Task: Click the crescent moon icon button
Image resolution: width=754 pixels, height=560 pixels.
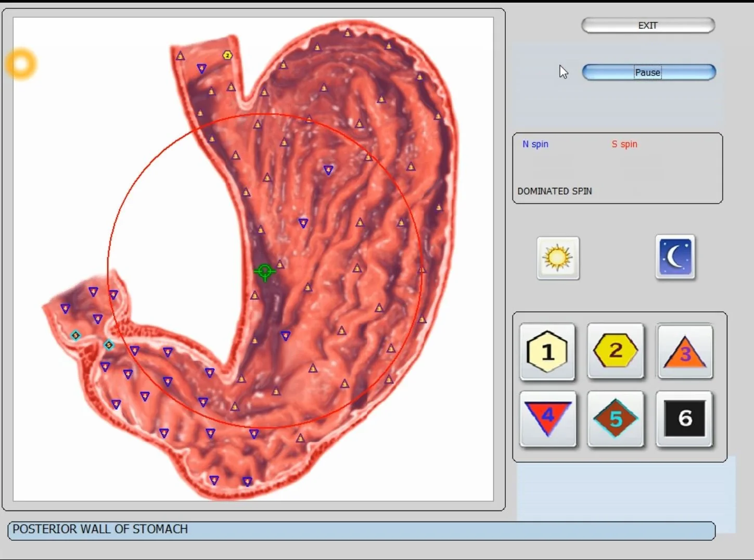Action: 675,257
